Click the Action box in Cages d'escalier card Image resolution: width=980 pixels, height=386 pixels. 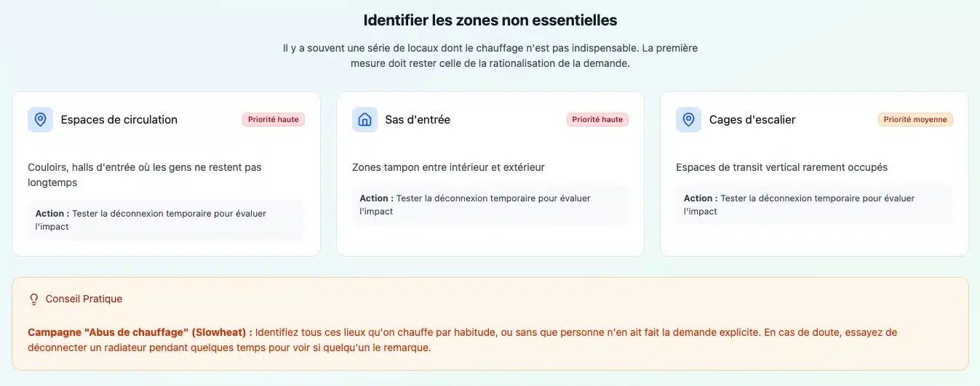point(814,204)
